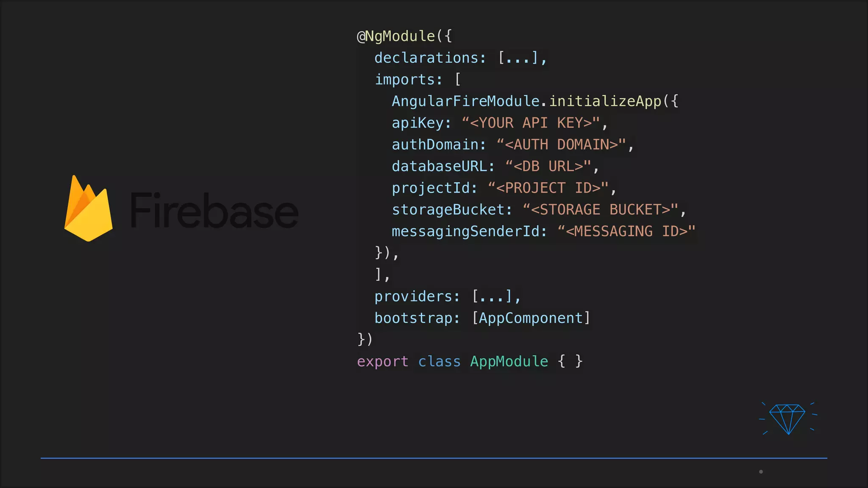Click AngularFireModule.initializeApp({ code line
The image size is (868, 488).
pyautogui.click(x=535, y=101)
